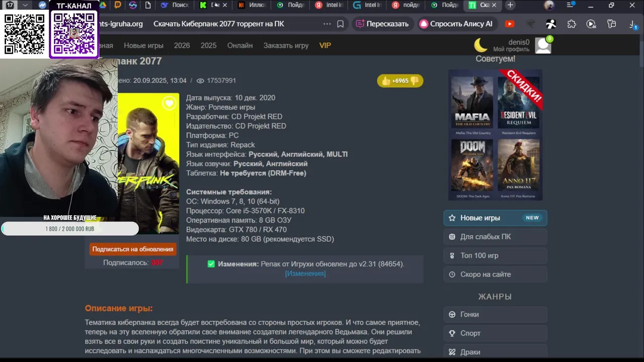
Task: Click the browser profile avatar in title bar
Action: click(x=549, y=6)
